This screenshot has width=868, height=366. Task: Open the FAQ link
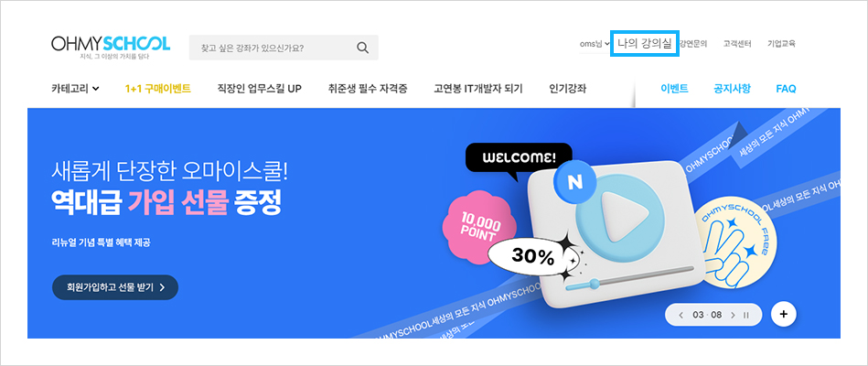(x=786, y=88)
